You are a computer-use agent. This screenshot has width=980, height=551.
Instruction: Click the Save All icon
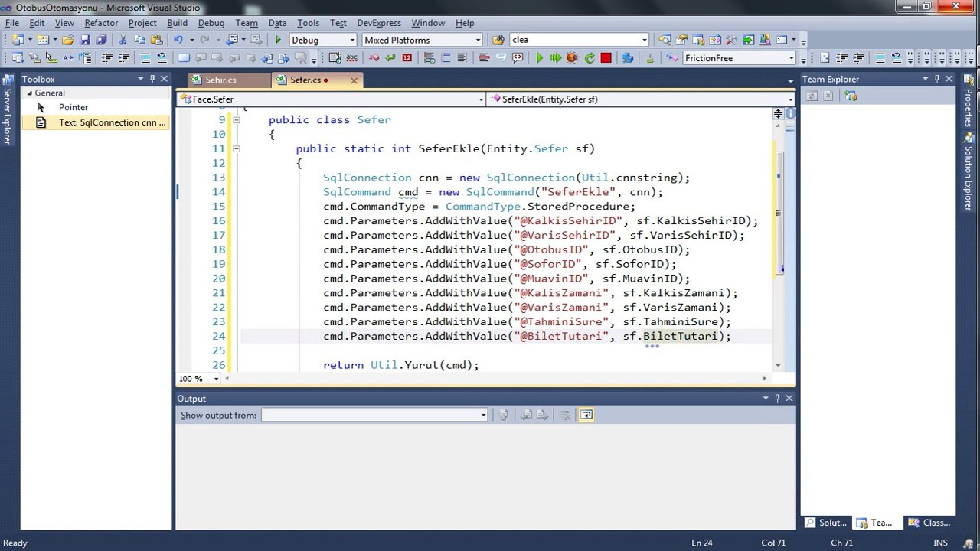101,40
